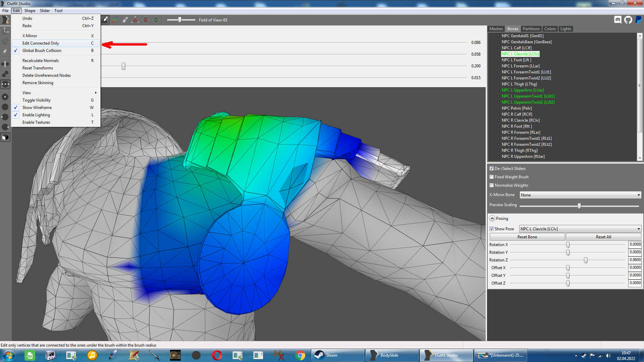644x362 pixels.
Task: Select the color paint brush tool
Action: 115,20
